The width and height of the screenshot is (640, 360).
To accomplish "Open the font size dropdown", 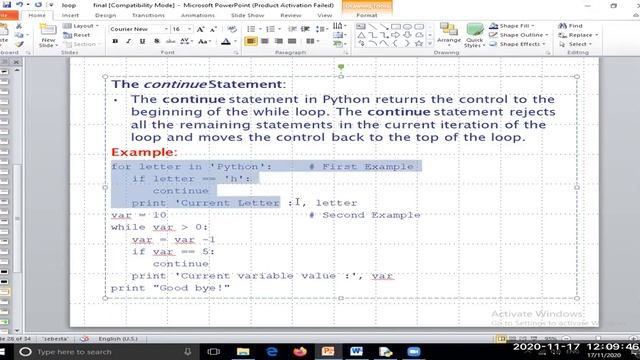I will coord(189,29).
